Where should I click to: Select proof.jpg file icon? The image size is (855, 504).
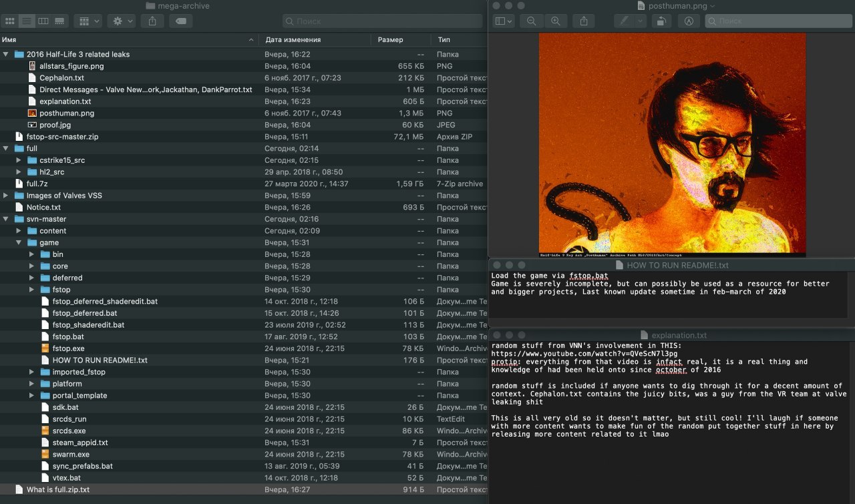pos(32,125)
